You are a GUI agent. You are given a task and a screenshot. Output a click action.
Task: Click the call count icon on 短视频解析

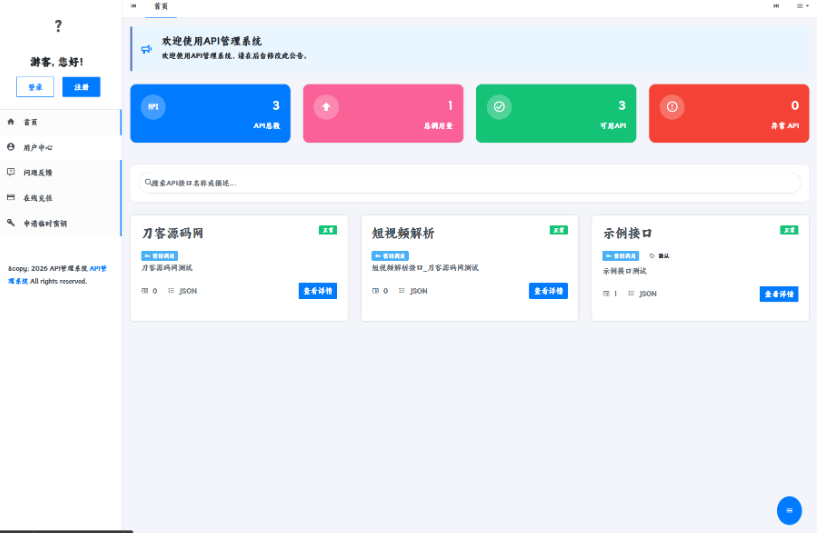(375, 291)
